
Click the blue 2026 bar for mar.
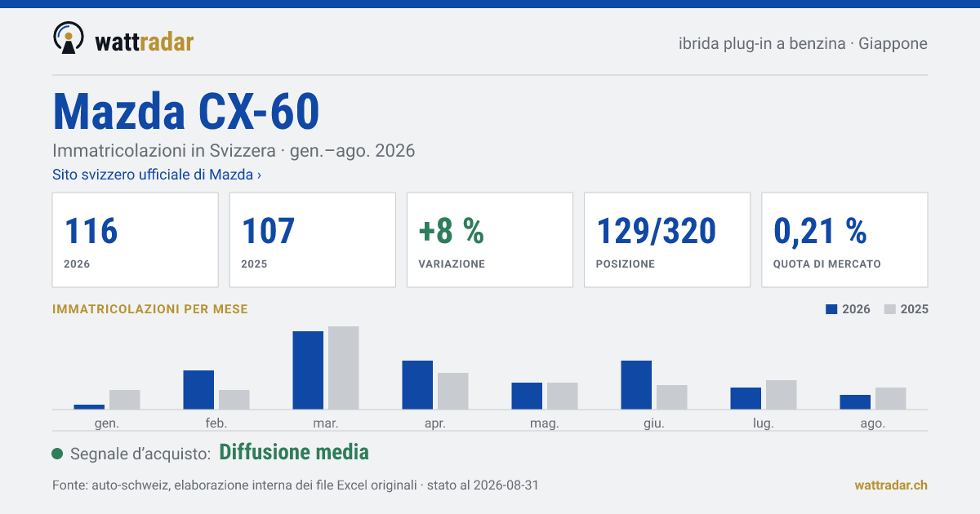(x=308, y=370)
